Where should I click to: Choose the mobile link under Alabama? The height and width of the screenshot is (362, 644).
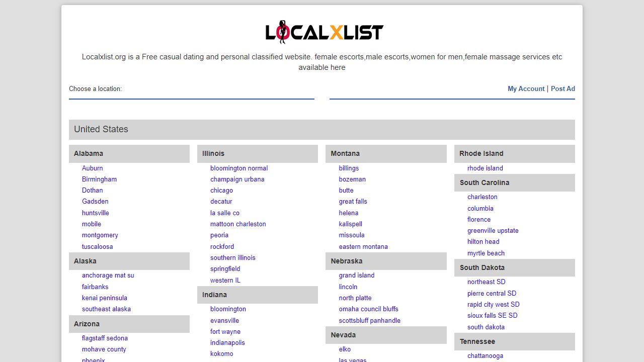click(92, 224)
